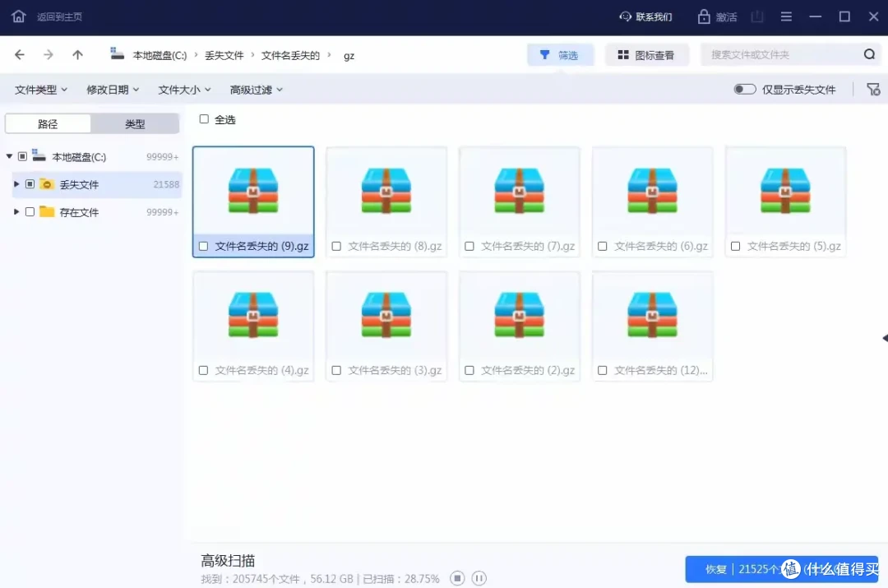Click the 激活 lock icon

703,16
